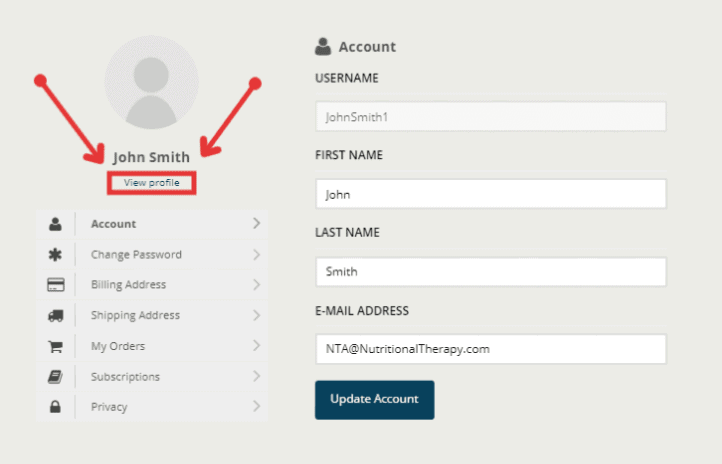This screenshot has width=722, height=464.
Task: Open the My Orders menu item
Action: tap(151, 346)
